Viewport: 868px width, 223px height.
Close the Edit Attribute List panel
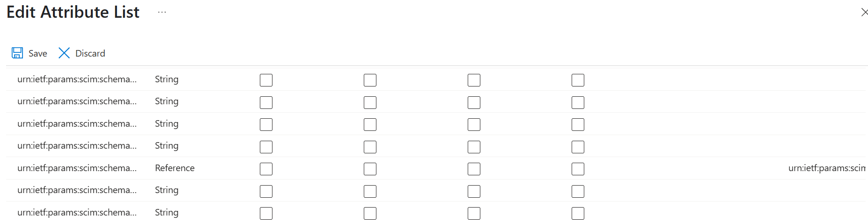(x=864, y=12)
